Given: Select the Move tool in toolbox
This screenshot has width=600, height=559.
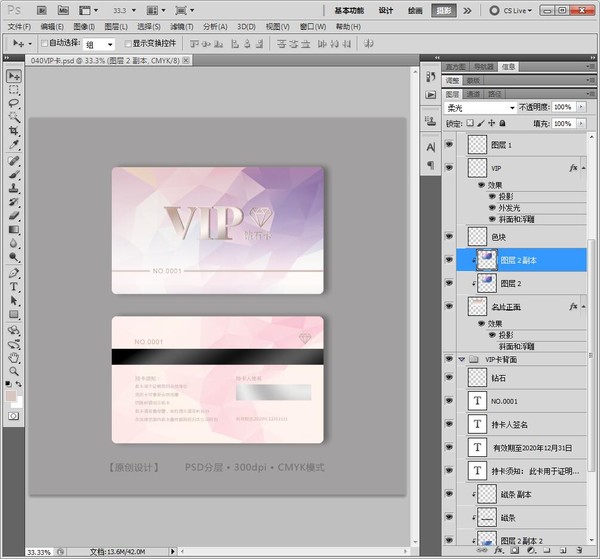Looking at the screenshot, I should 14,76.
